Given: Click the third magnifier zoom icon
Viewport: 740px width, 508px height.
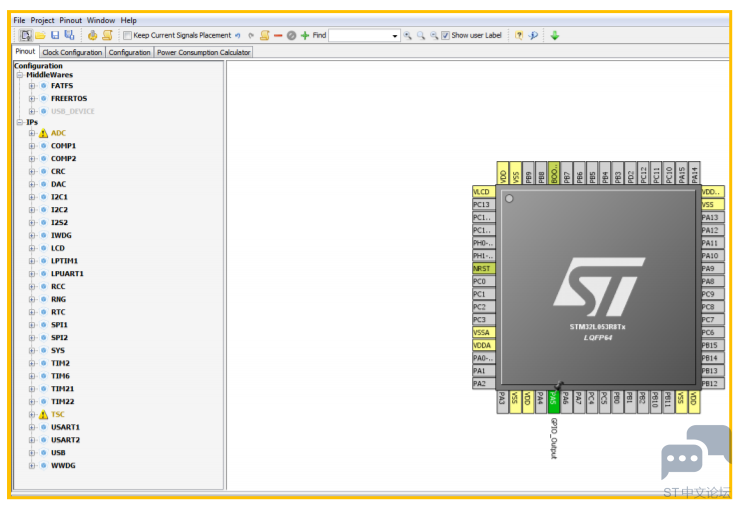Looking at the screenshot, I should pyautogui.click(x=434, y=35).
